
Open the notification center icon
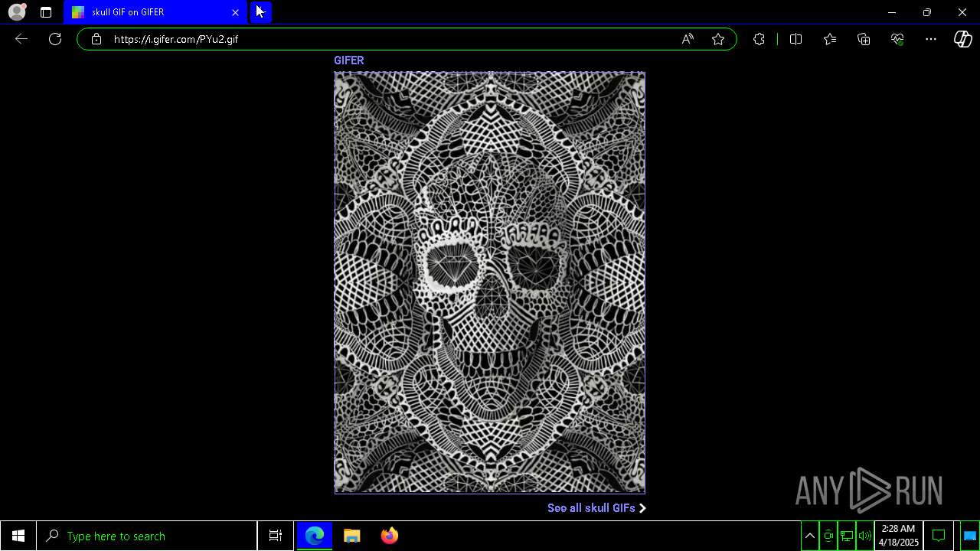tap(939, 536)
